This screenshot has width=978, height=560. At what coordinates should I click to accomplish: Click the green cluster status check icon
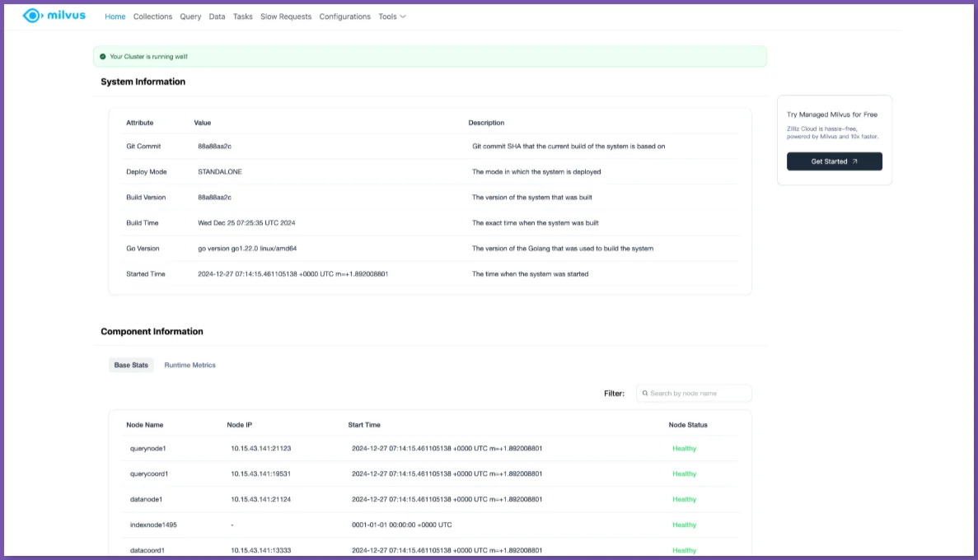coord(103,57)
